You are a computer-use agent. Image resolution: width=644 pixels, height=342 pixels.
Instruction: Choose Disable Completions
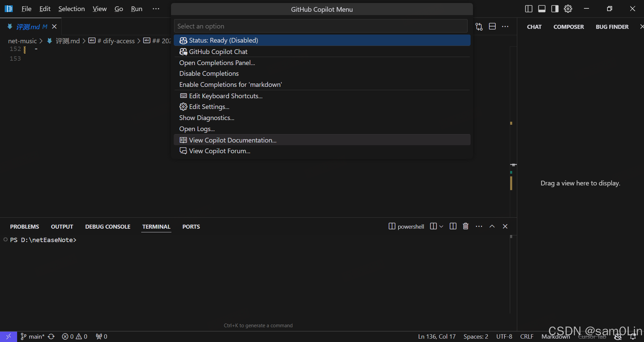[322, 73]
